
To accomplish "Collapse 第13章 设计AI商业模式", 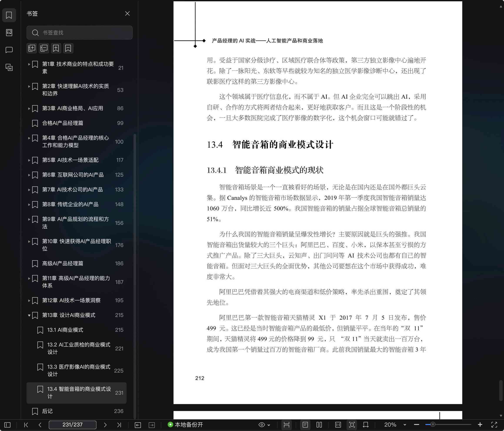I will (29, 315).
